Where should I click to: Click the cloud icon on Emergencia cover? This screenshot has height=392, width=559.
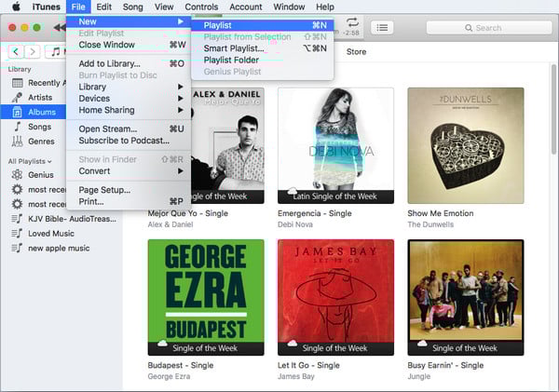[293, 191]
